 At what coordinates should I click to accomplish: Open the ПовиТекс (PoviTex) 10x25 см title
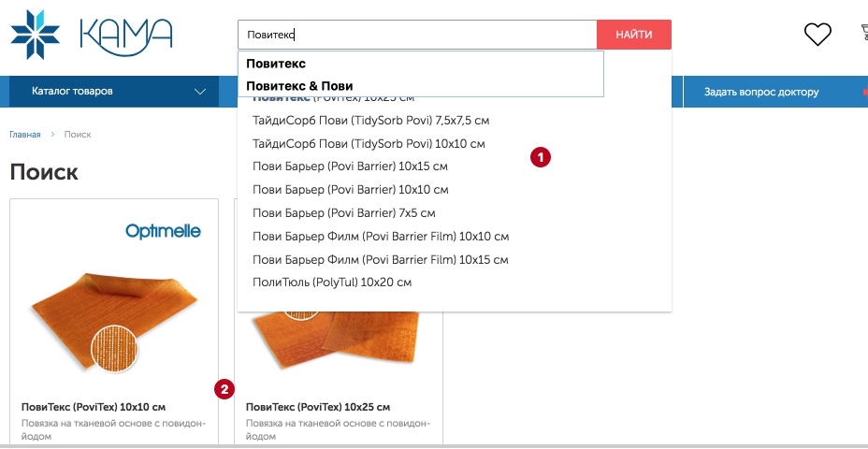point(318,407)
